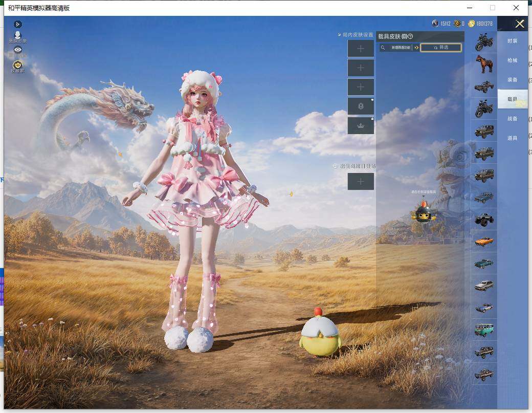Image resolution: width=532 pixels, height=413 pixels.
Task: Click the black chick mascot icon
Action: tap(424, 211)
